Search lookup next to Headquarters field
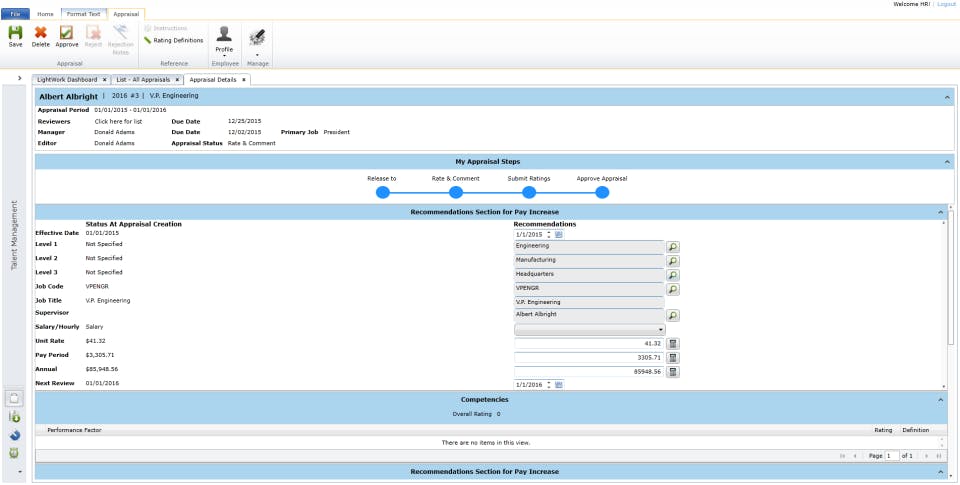 [x=673, y=276]
